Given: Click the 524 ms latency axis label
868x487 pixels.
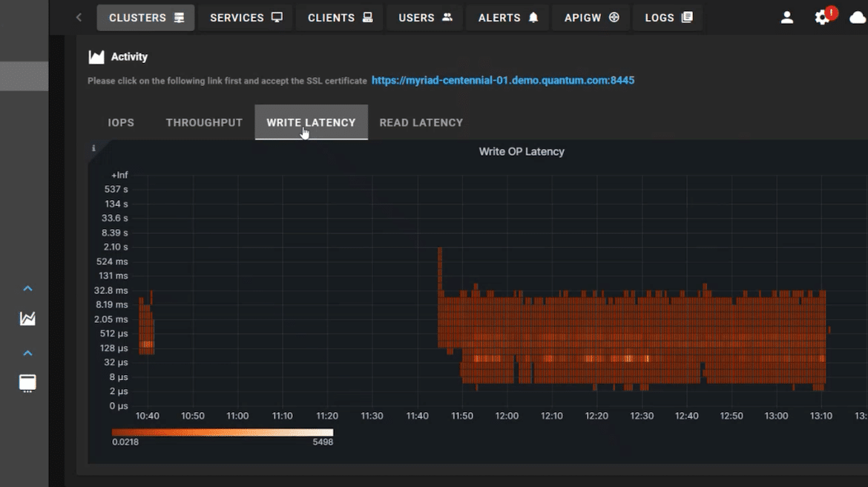Looking at the screenshot, I should pyautogui.click(x=112, y=261).
